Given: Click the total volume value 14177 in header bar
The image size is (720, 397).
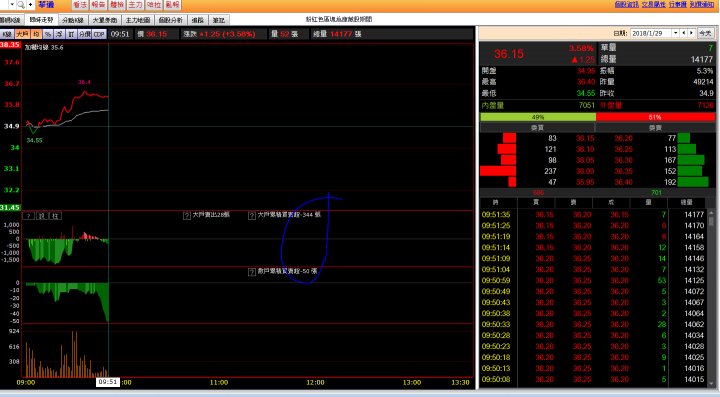Looking at the screenshot, I should point(341,34).
